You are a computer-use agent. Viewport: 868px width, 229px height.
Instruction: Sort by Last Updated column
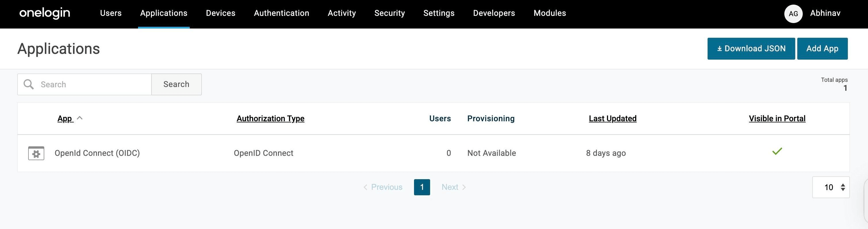coord(613,119)
